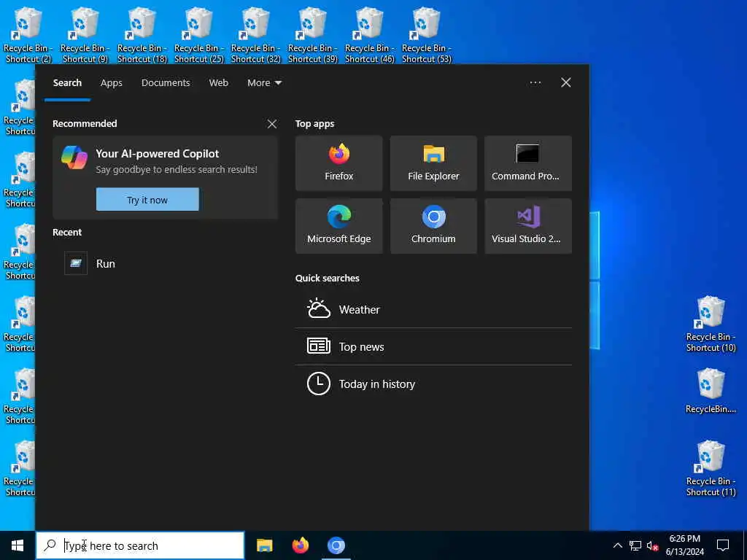Switch to the Documents tab
The width and height of the screenshot is (747, 560).
point(166,83)
